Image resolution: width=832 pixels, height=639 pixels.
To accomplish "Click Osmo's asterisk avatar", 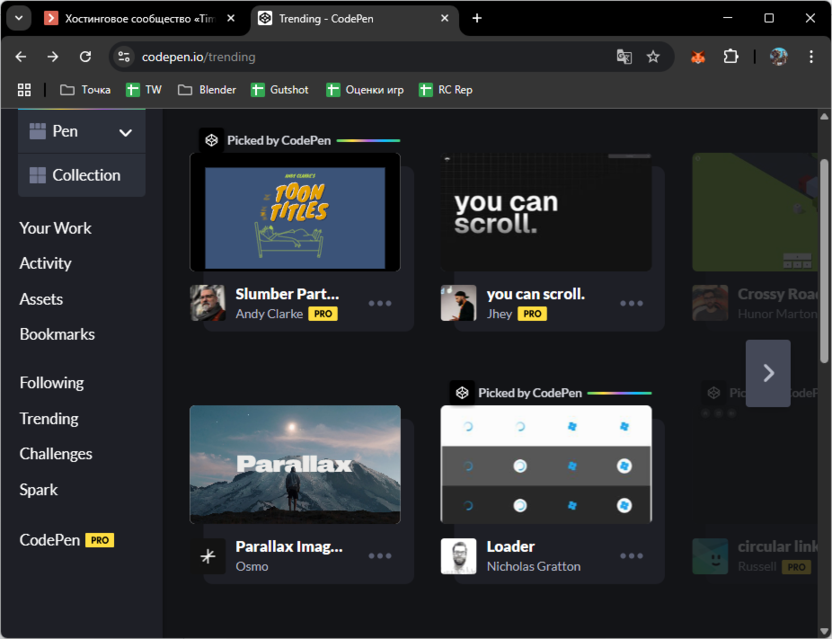I will (x=207, y=556).
